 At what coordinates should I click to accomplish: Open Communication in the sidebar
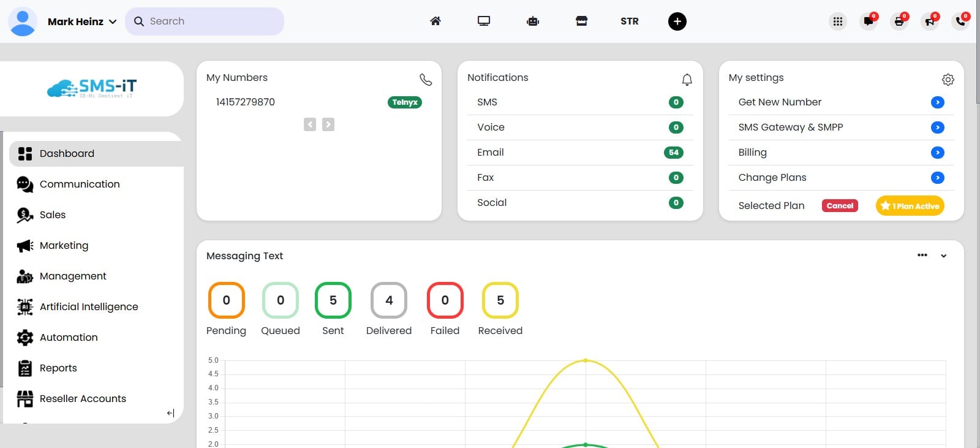tap(80, 184)
